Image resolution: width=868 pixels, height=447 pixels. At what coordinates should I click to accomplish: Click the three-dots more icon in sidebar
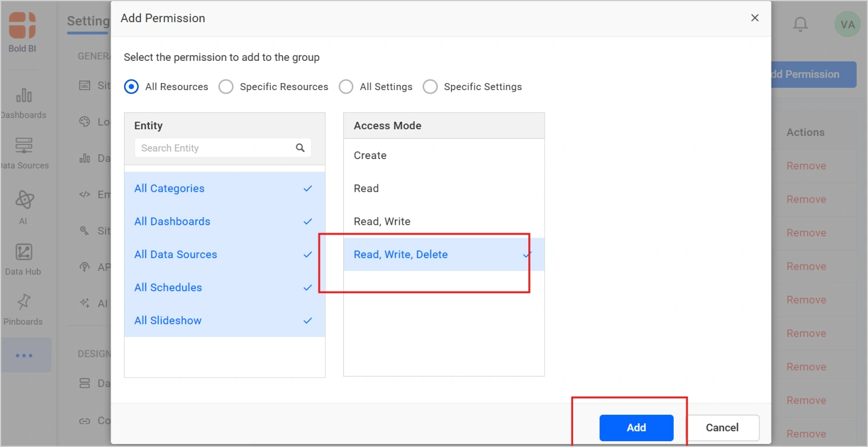pyautogui.click(x=24, y=355)
